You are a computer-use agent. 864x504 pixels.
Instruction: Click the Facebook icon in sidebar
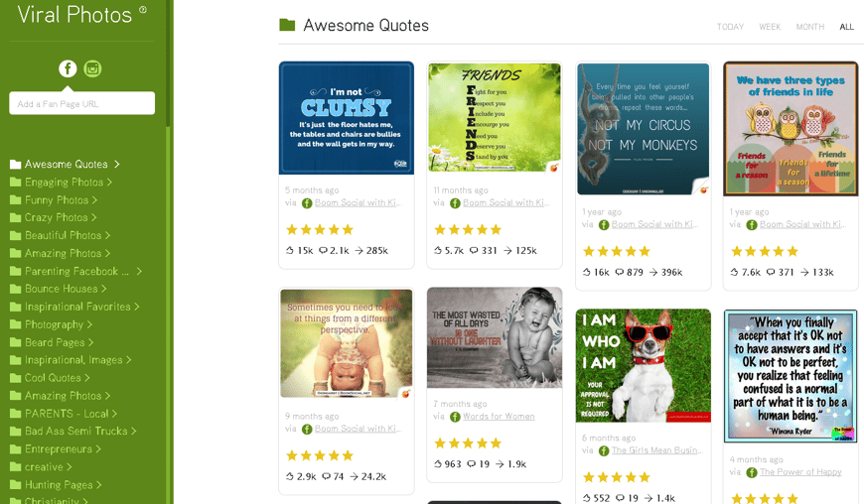(68, 68)
